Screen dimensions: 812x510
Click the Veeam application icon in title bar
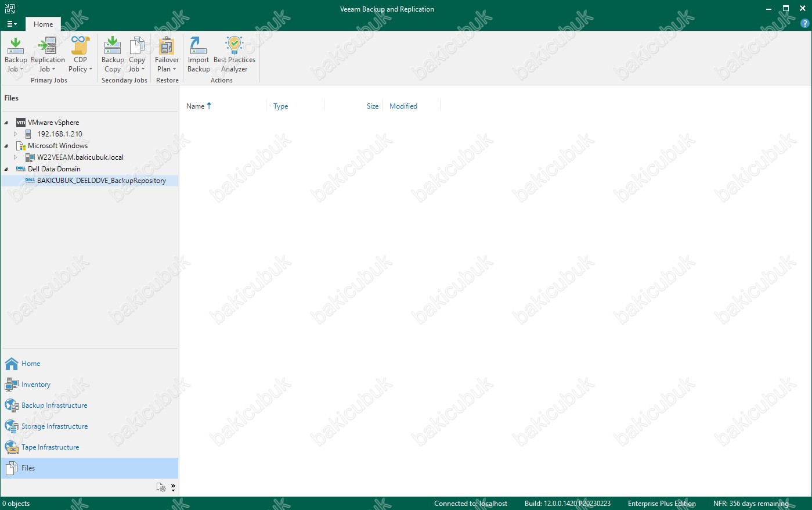(9, 9)
